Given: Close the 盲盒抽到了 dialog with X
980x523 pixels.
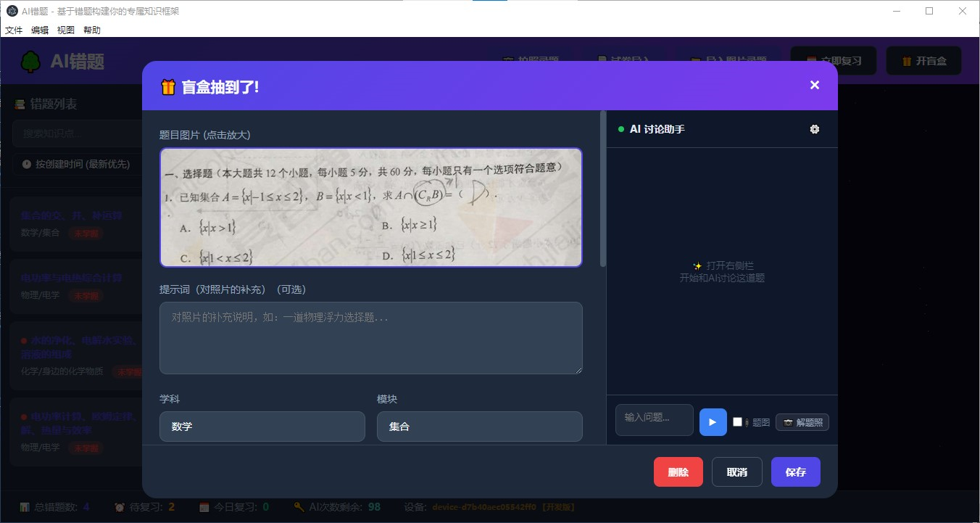Looking at the screenshot, I should [814, 85].
